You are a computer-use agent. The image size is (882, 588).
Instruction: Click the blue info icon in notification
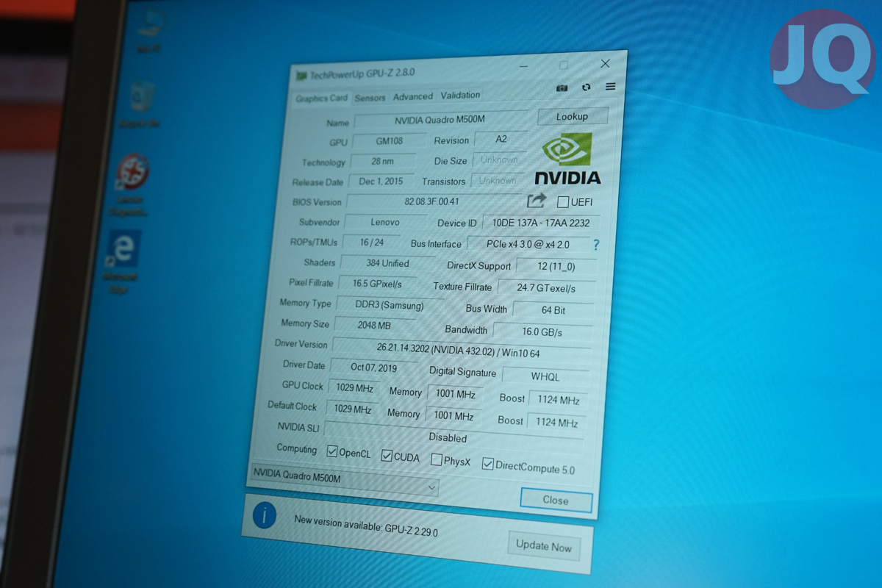265,516
